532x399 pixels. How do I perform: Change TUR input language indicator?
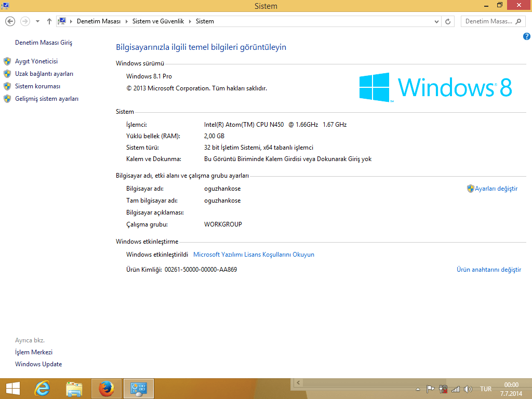tap(486, 389)
